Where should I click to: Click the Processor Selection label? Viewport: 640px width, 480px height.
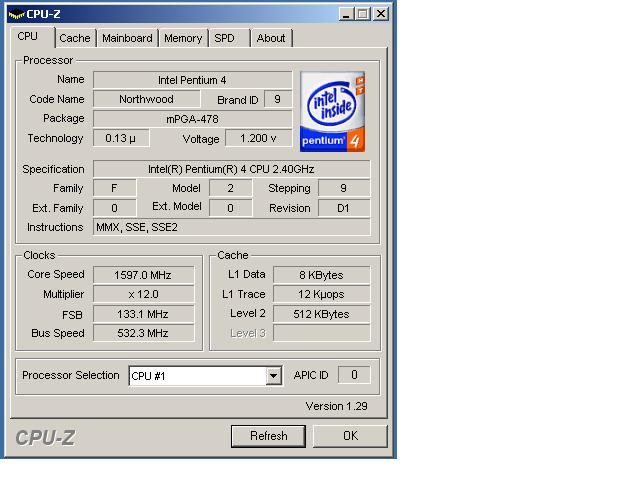[71, 375]
